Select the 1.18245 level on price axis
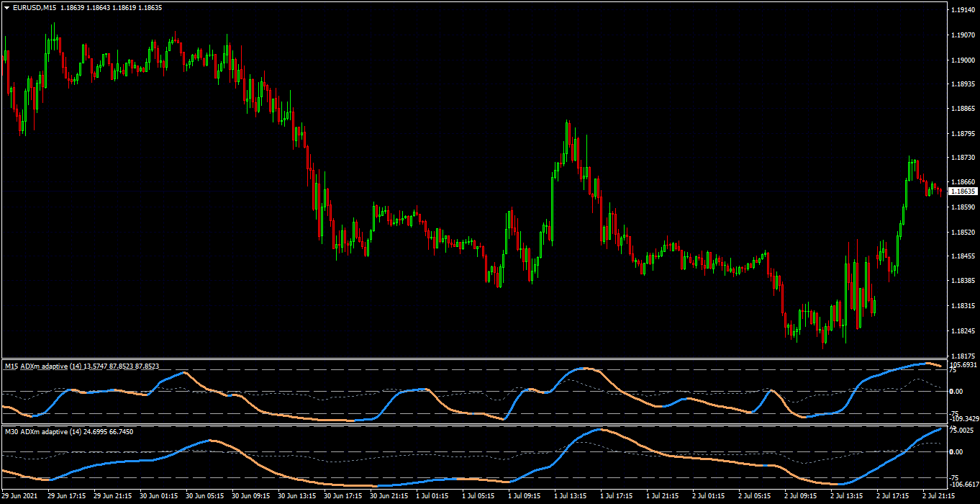 [x=963, y=331]
